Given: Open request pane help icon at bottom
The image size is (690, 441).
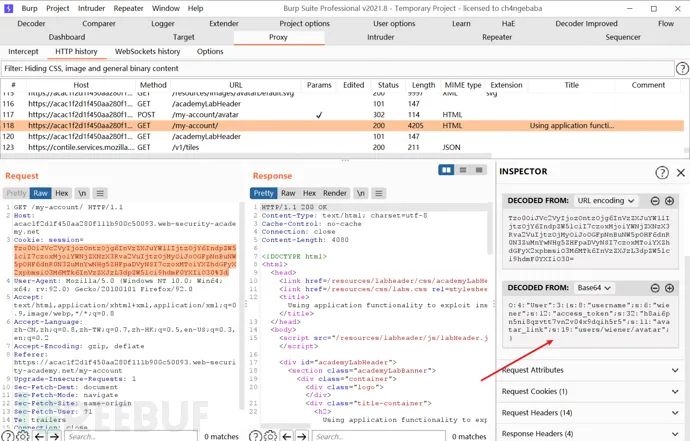Looking at the screenshot, I should [8, 436].
